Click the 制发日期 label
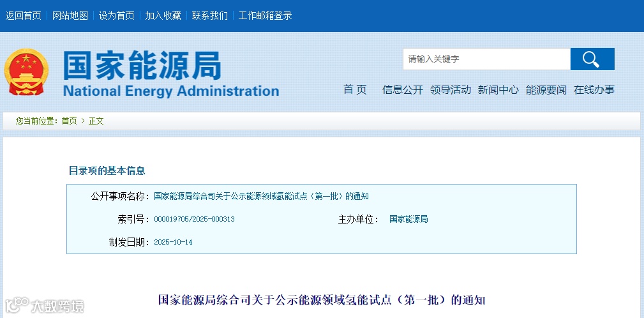 click(x=130, y=242)
